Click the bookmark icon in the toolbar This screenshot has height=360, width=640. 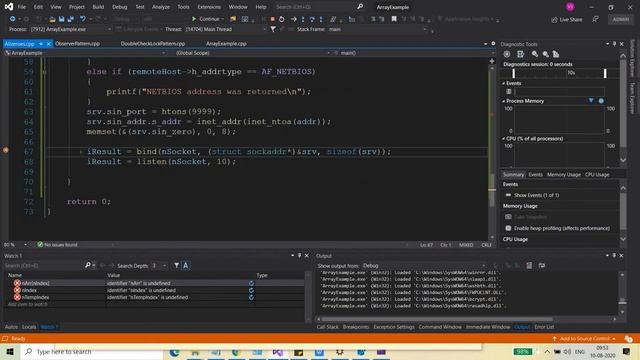[394, 19]
